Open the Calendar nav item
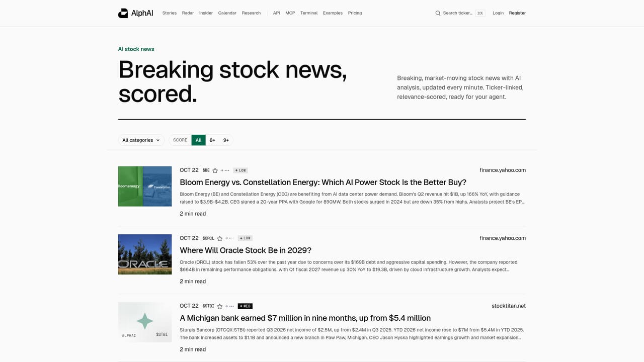Image resolution: width=644 pixels, height=362 pixels. click(x=227, y=13)
